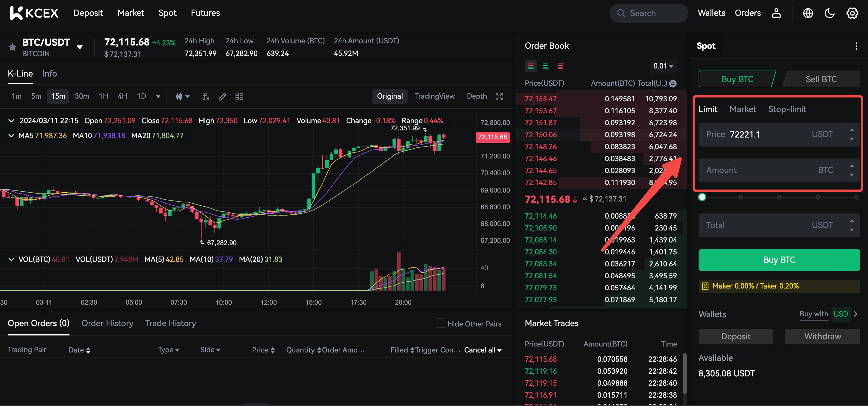868x406 pixels.
Task: Open the Buy with USD arrow
Action: 855,314
